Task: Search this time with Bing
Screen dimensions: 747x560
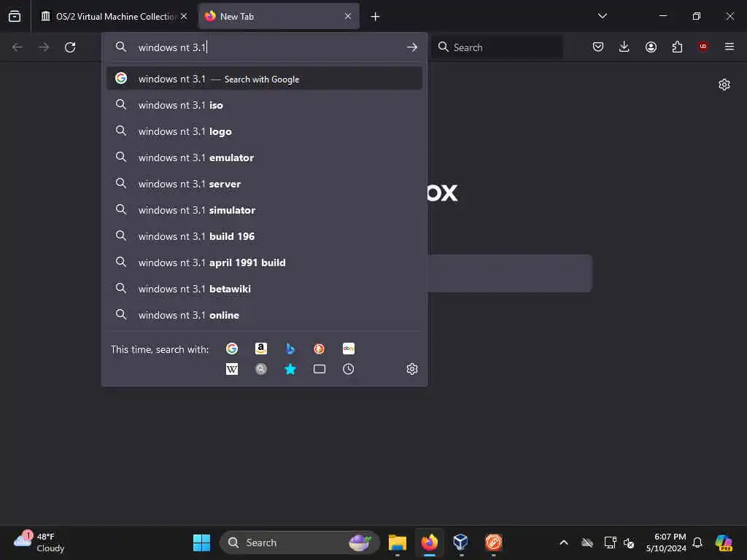Action: (x=290, y=349)
